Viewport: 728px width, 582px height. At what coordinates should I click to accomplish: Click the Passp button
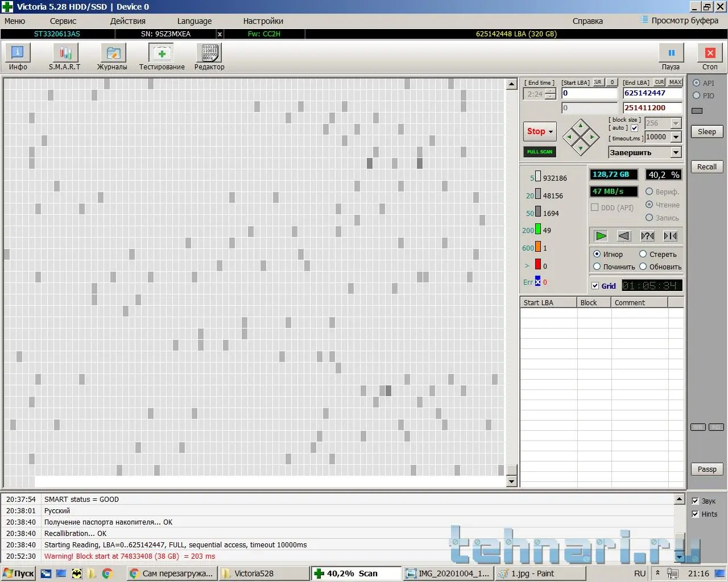tap(707, 469)
